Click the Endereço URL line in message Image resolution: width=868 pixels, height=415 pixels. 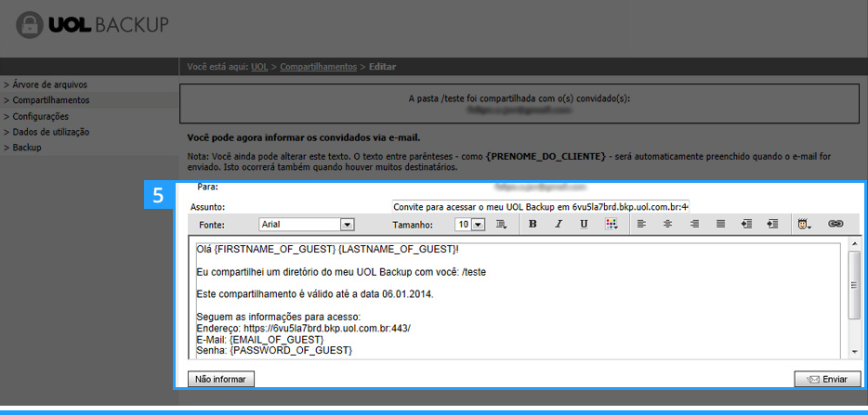coord(303,328)
